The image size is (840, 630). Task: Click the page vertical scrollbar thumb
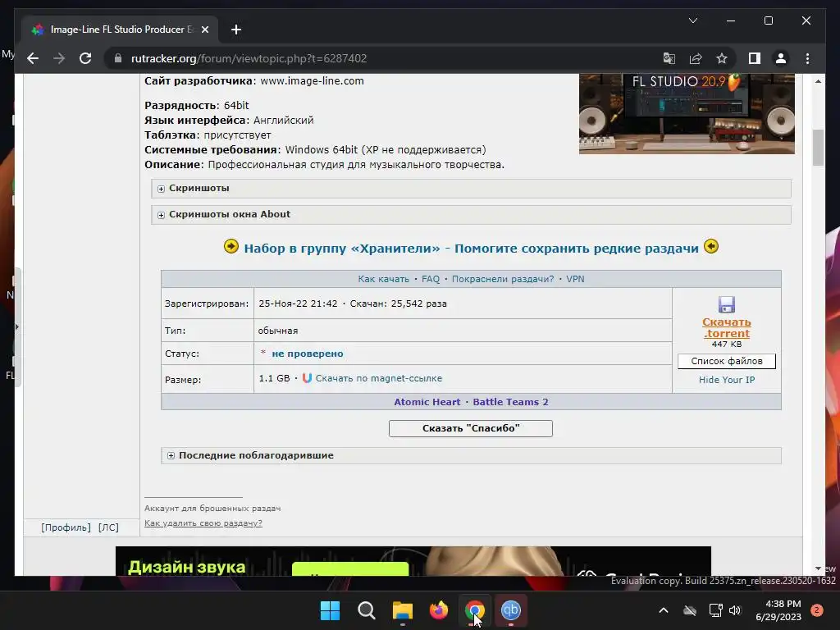click(818, 148)
